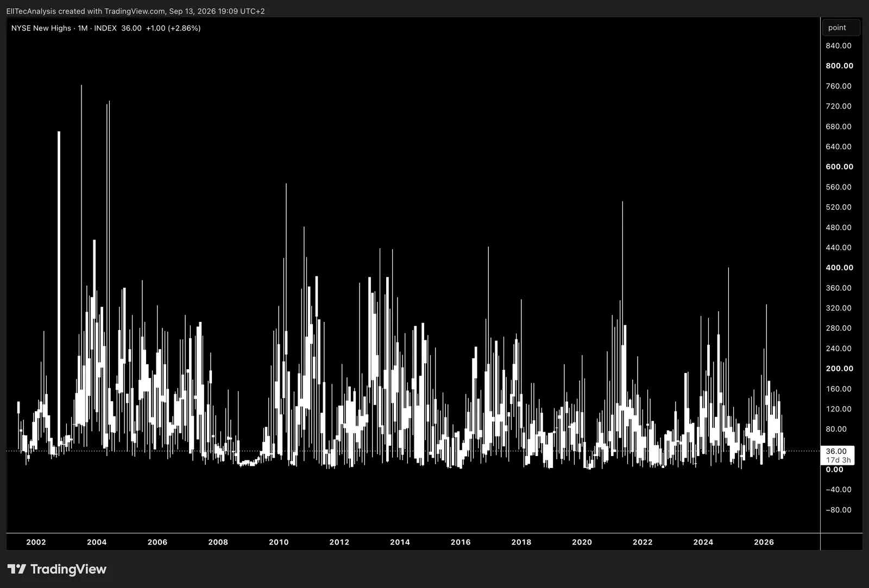This screenshot has height=588, width=869.
Task: Click the TradingView logo at the bottom
Action: tap(56, 569)
